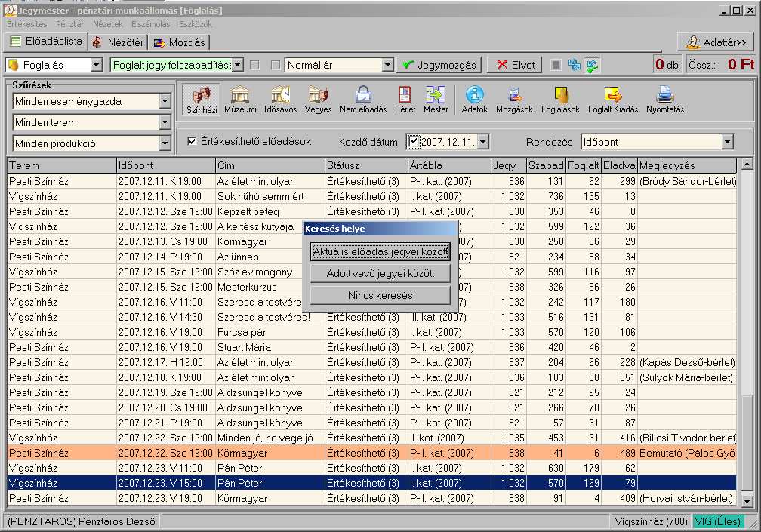Pick the Vegyes category icon
This screenshot has width=761, height=532.
318,100
